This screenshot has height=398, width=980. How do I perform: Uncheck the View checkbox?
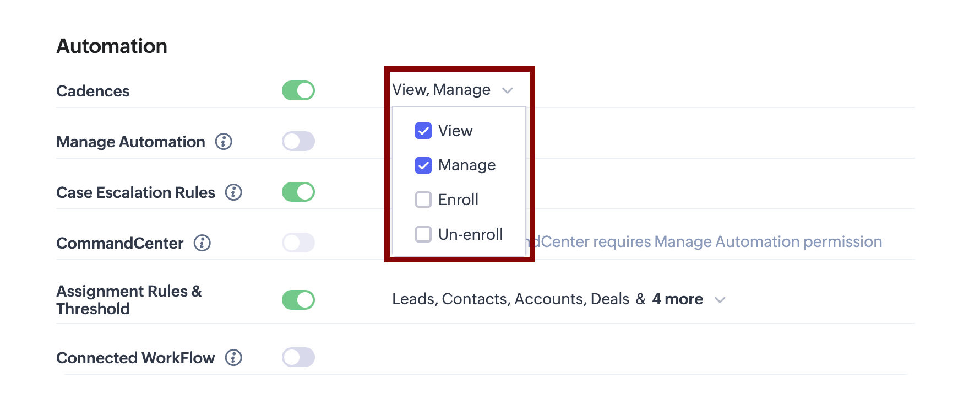[x=423, y=131]
